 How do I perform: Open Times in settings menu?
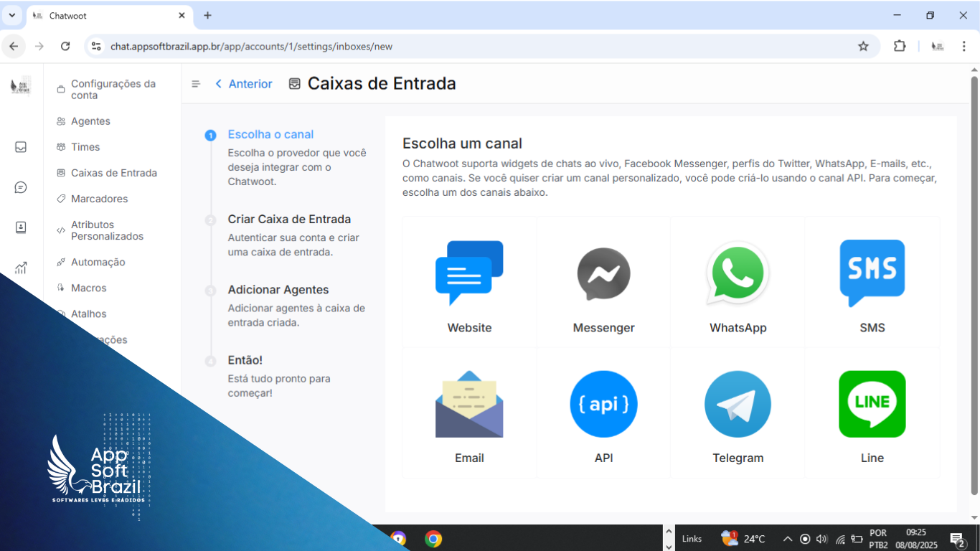click(x=85, y=147)
